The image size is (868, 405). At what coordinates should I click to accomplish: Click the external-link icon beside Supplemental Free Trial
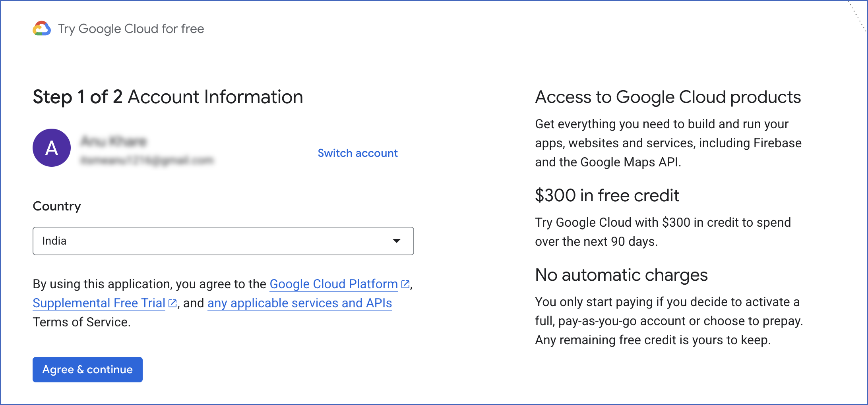click(x=173, y=303)
